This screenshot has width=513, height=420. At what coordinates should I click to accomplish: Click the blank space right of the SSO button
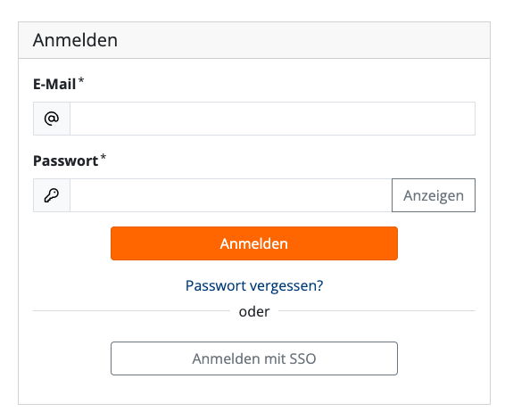(x=436, y=358)
